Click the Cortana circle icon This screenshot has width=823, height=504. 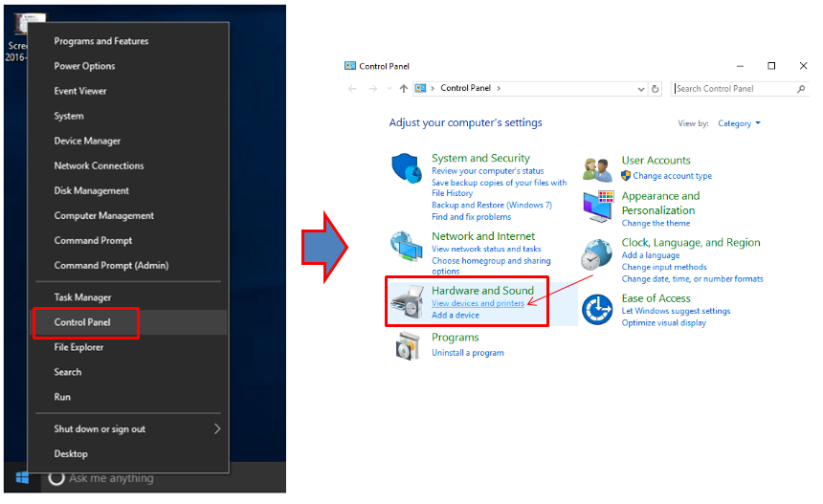point(56,478)
